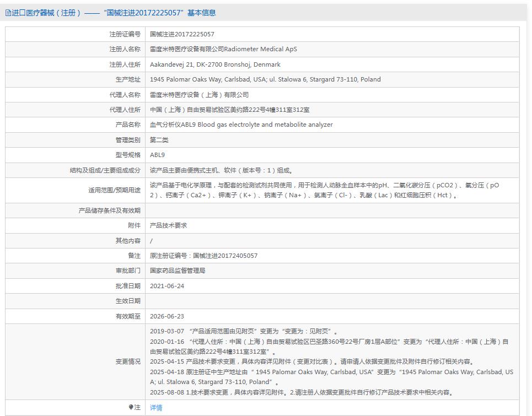Select the 2020-01-16 change record line
Viewport: 532px width, 416px height.
[x=329, y=347]
